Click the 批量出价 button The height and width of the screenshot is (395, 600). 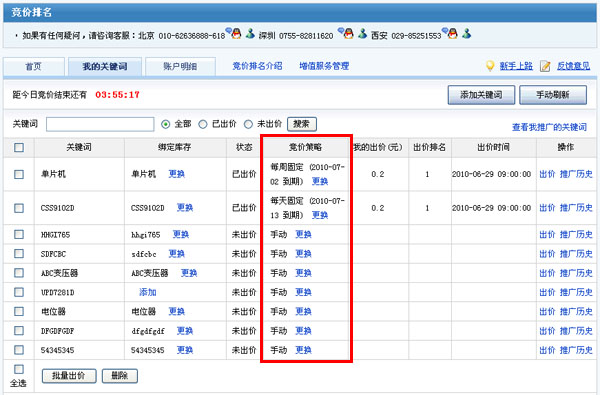[x=69, y=376]
